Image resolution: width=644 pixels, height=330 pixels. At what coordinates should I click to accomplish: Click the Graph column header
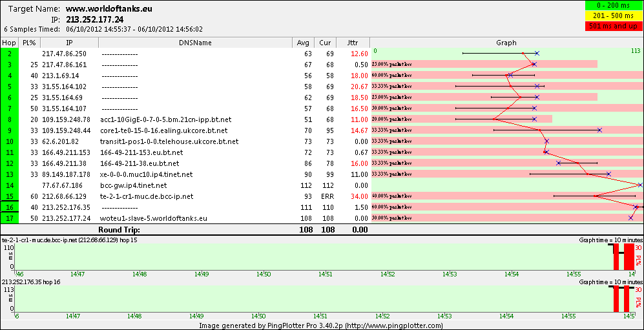[x=506, y=43]
